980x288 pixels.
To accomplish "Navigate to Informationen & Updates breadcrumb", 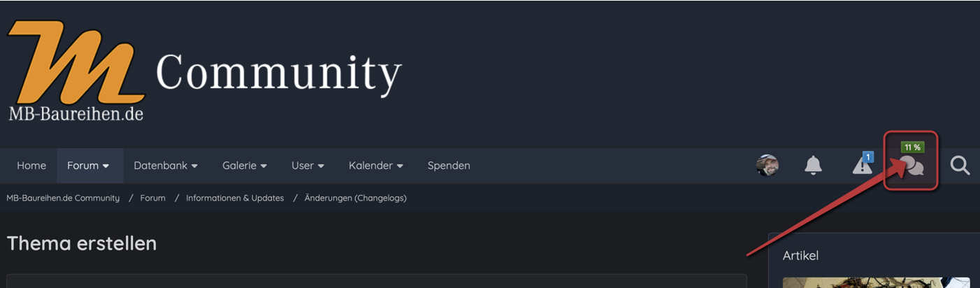I will coord(235,198).
